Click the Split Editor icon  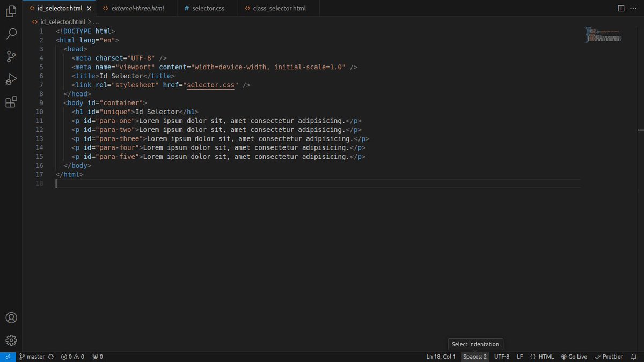click(x=621, y=9)
